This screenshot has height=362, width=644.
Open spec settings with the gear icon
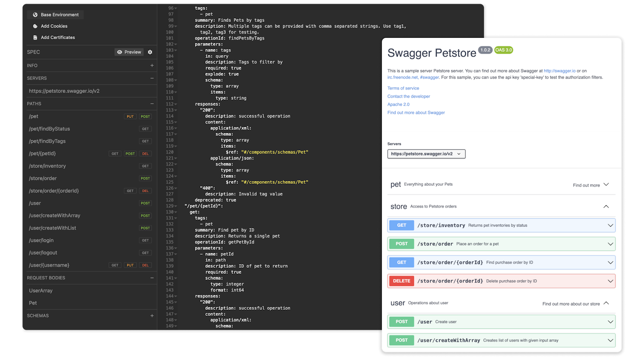(150, 52)
